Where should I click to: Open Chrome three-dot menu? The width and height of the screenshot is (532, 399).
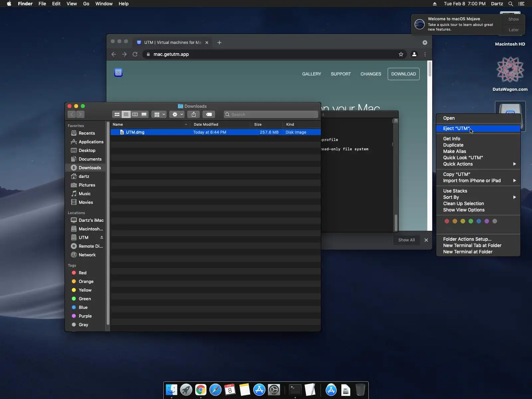coord(425,54)
